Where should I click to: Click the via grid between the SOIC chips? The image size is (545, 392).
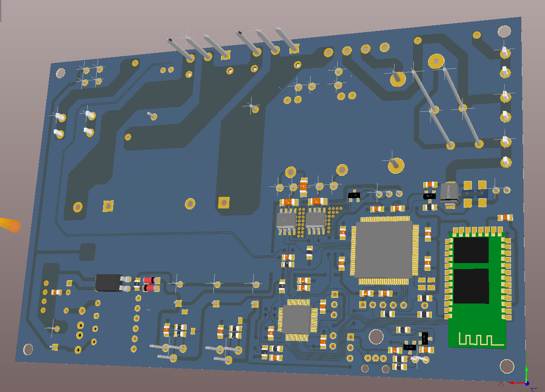tap(301, 221)
